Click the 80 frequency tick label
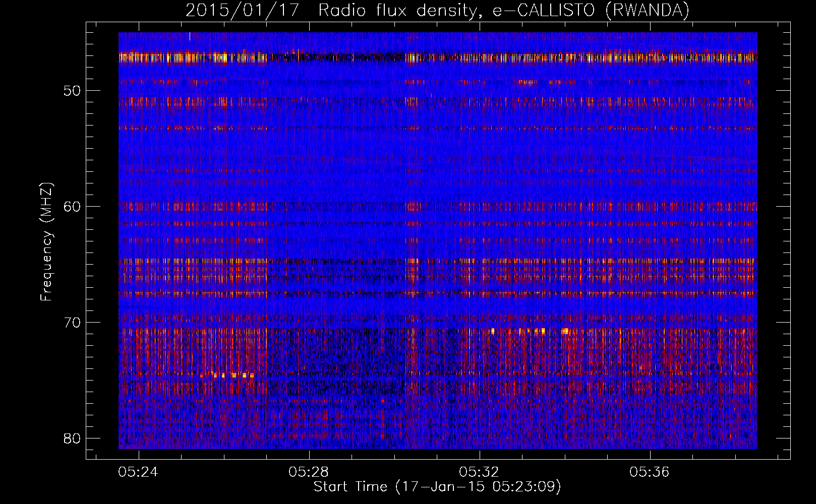 click(72, 438)
